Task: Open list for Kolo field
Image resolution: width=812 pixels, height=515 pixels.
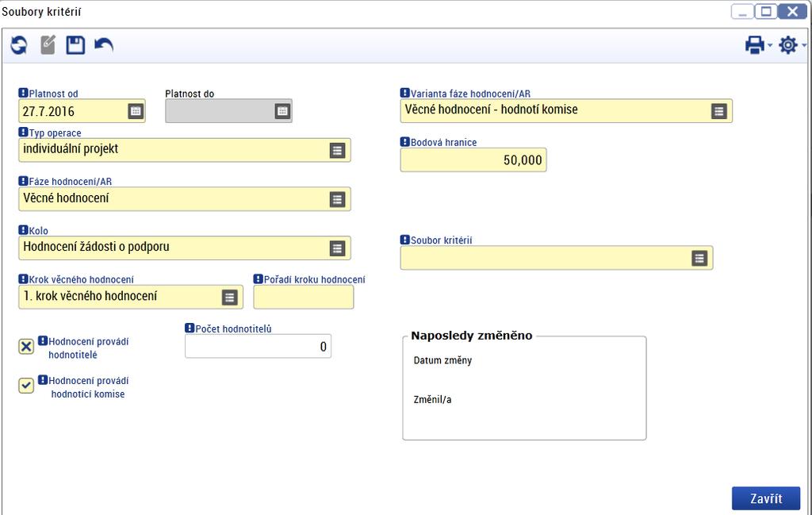Action: (337, 248)
